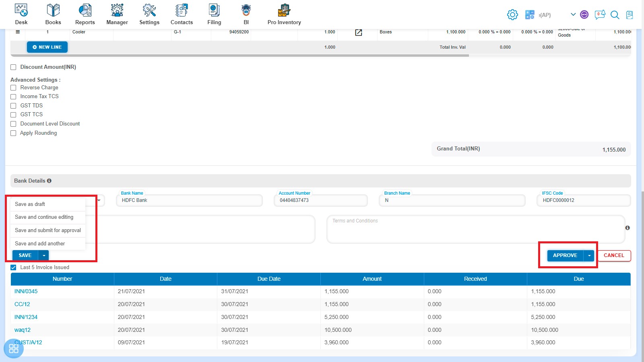This screenshot has width=644, height=362.
Task: Open external link icon in Cooler row
Action: coord(359,33)
